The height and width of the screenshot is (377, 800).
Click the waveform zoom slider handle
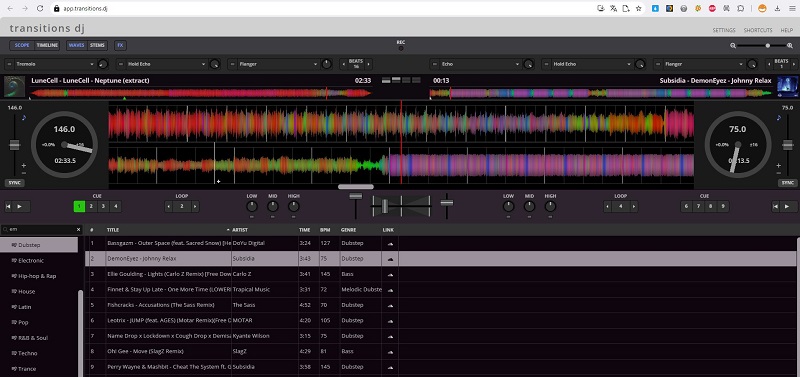click(x=767, y=45)
